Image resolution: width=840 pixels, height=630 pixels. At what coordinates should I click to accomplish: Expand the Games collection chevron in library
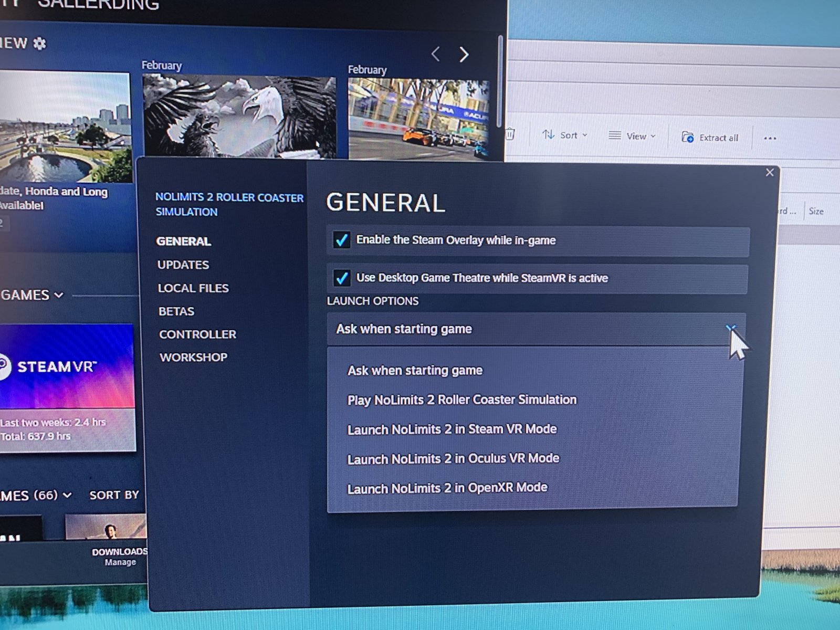click(59, 295)
